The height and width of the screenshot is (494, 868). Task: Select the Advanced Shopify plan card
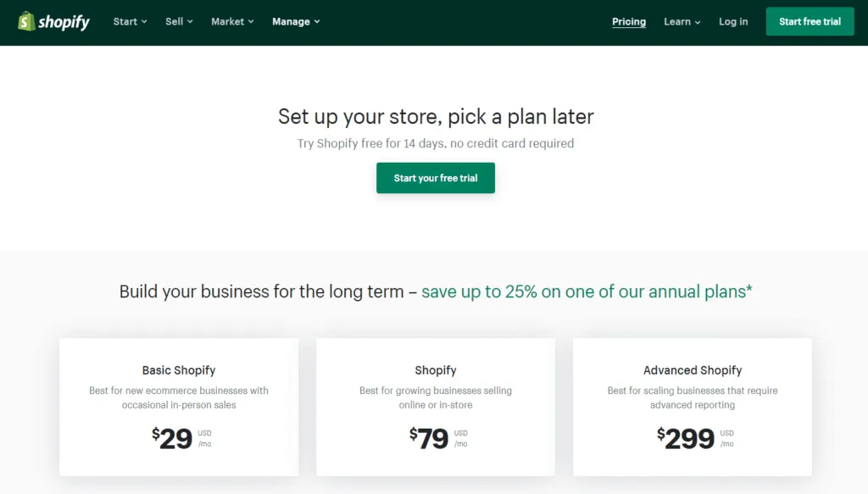coord(693,408)
